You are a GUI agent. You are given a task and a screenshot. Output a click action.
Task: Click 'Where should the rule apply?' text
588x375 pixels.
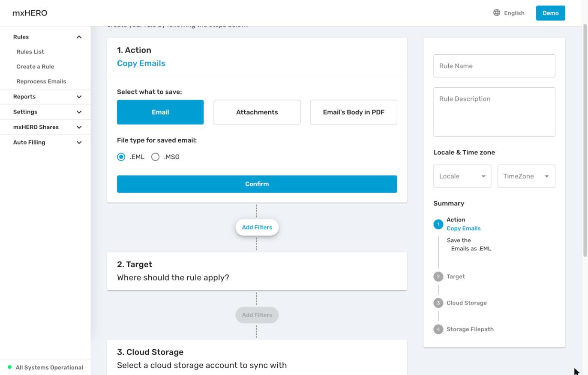(x=173, y=278)
